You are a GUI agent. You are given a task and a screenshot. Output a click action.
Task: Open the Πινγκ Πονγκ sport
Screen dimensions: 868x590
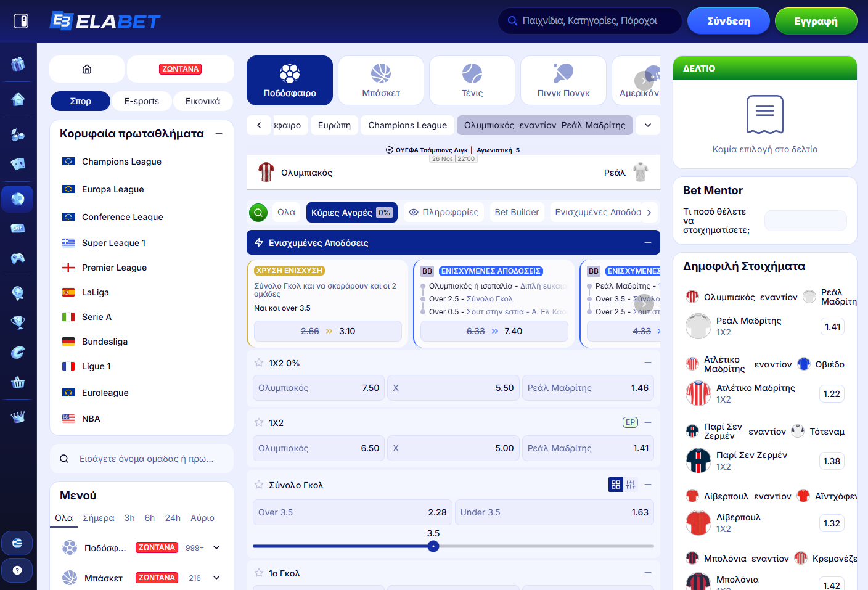point(563,81)
